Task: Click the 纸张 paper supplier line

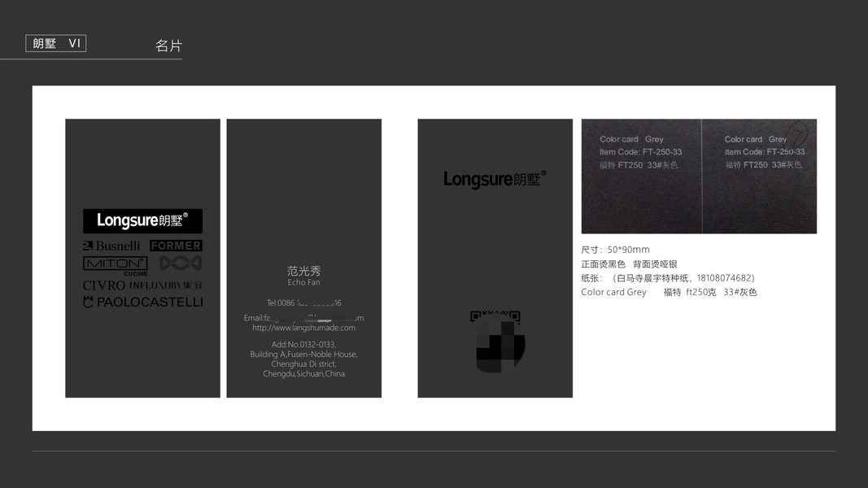Action: (668, 277)
